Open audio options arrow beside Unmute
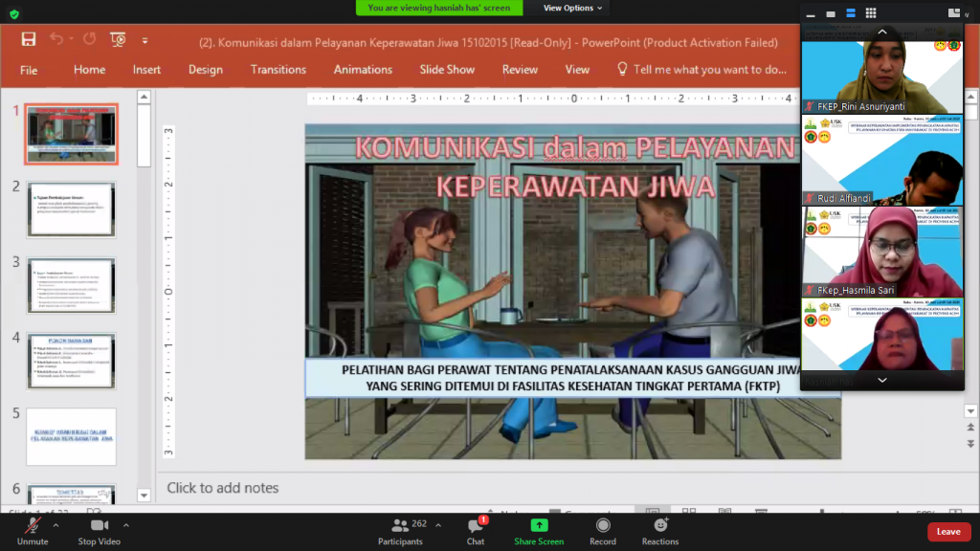 pyautogui.click(x=56, y=524)
